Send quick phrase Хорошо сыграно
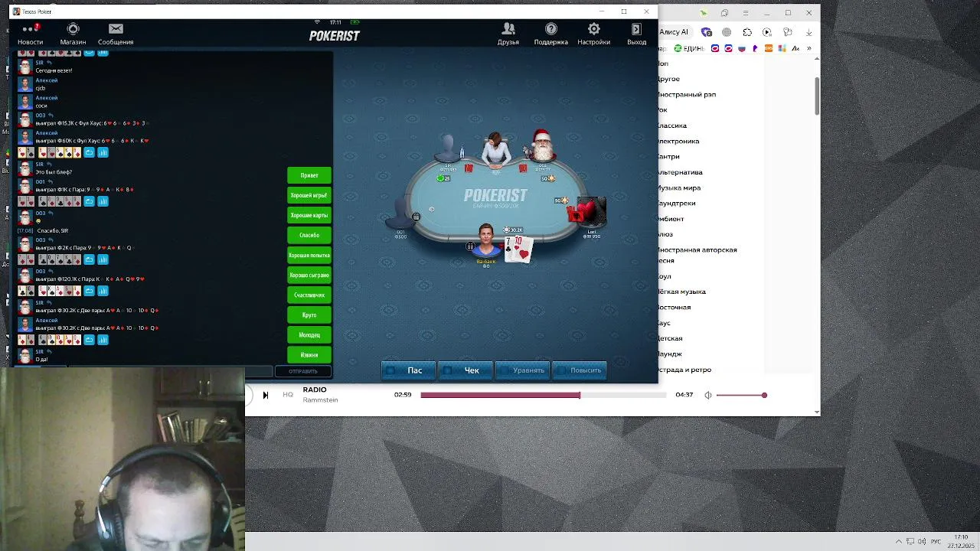Viewport: 980px width, 551px height. (x=309, y=275)
